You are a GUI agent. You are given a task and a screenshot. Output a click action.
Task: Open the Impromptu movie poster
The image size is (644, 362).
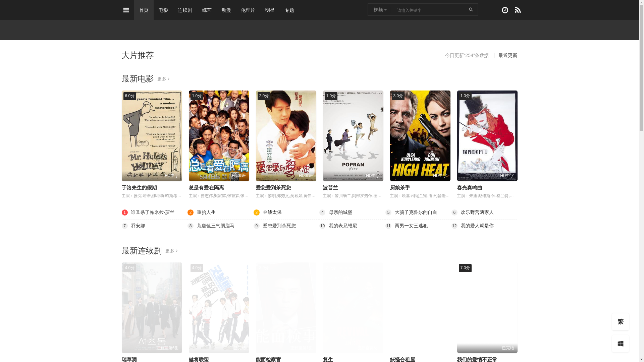tap(487, 136)
